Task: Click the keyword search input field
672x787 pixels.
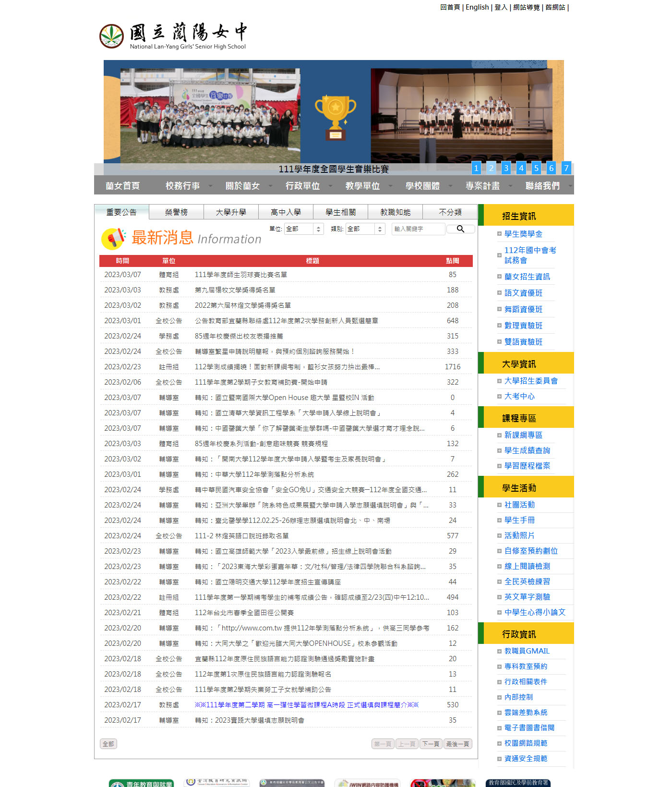Action: [418, 229]
